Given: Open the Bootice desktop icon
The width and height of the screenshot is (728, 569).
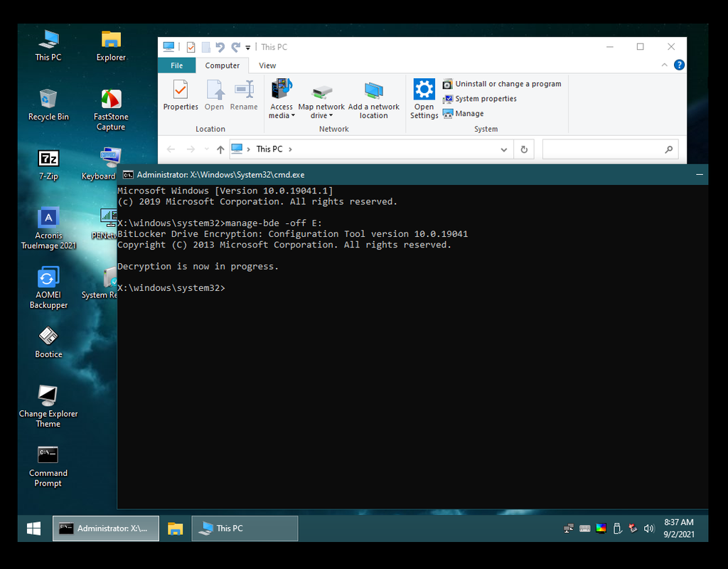Looking at the screenshot, I should coord(48,343).
